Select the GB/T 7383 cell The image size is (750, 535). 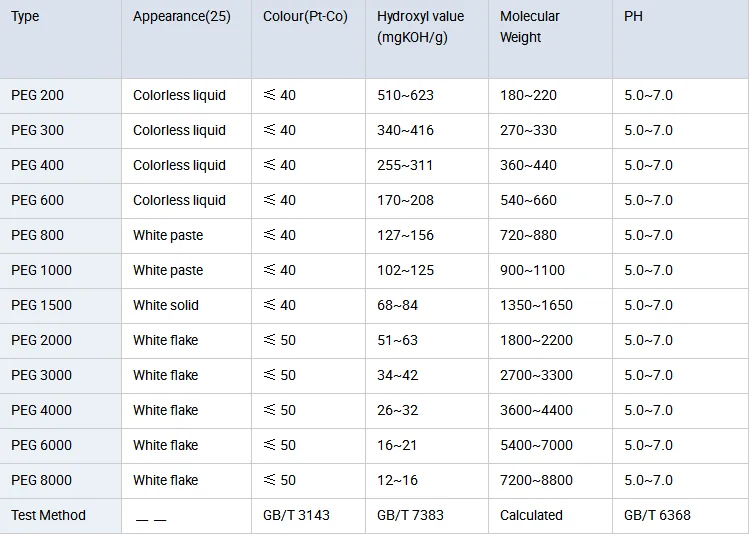(411, 515)
